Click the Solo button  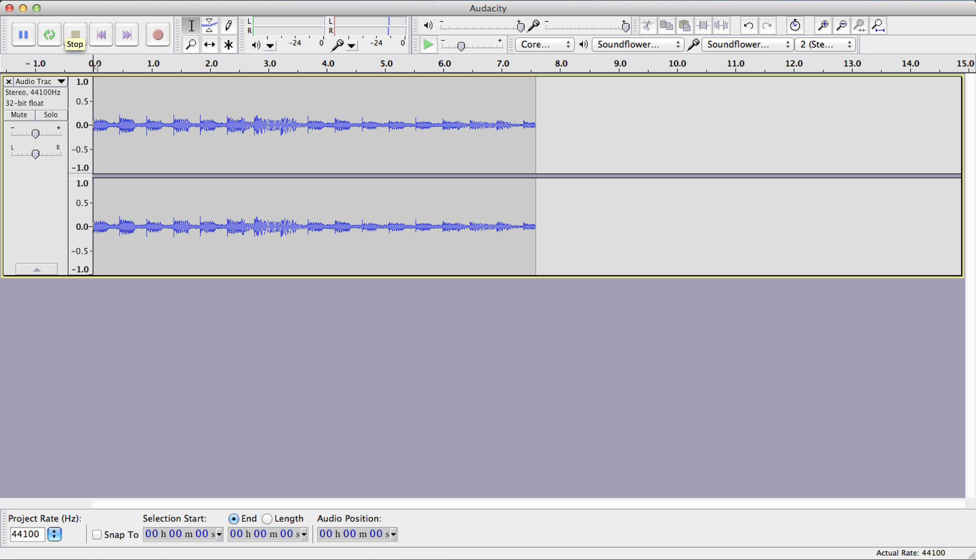[50, 115]
